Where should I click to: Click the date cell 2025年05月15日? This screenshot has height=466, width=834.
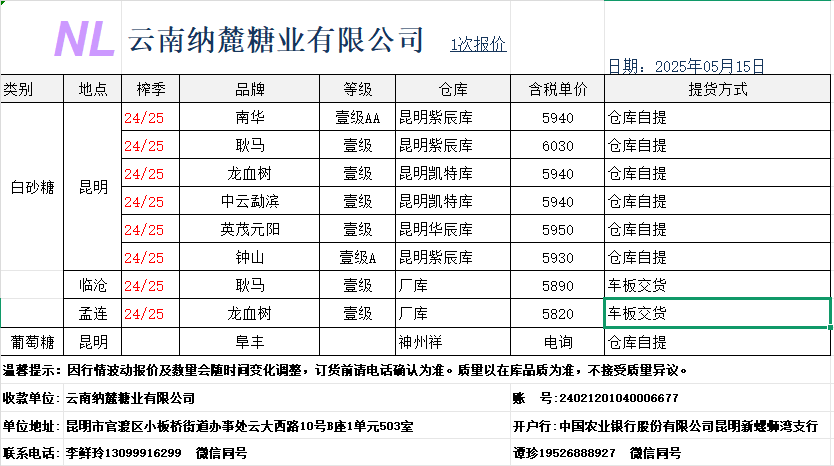pos(686,67)
